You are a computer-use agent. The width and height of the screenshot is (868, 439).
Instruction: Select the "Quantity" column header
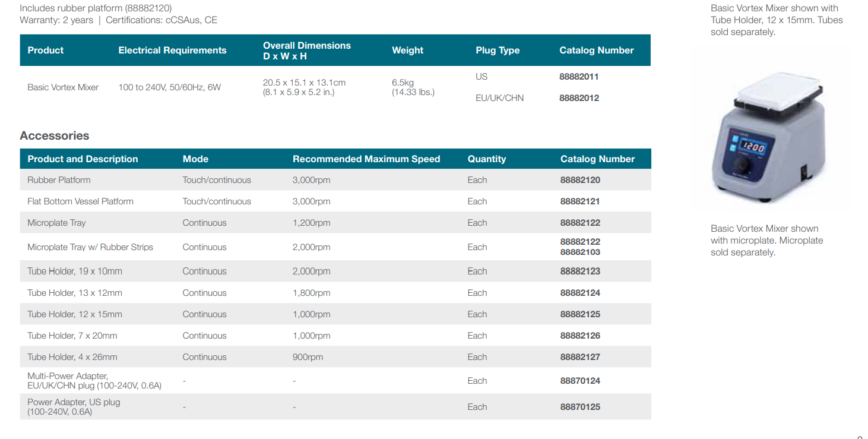487,159
